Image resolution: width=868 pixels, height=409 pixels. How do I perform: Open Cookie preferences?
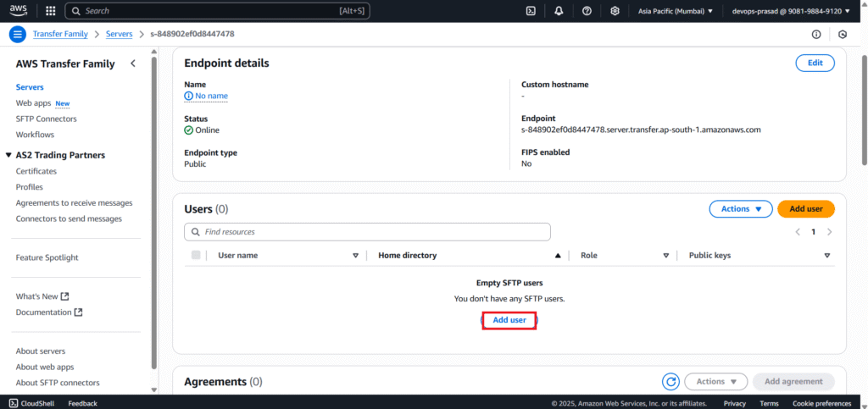[821, 403]
